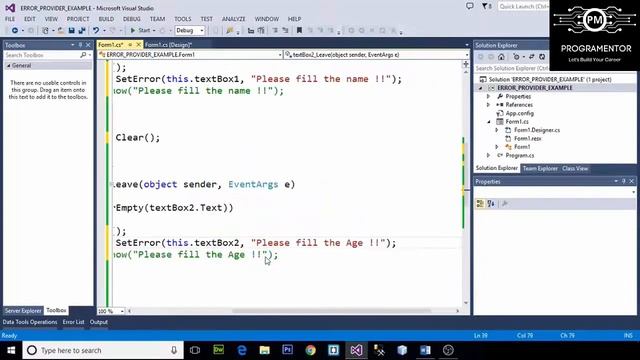Click Solution Explorer sync active document icon
Viewport: 640px width, 360px height.
pos(531,57)
